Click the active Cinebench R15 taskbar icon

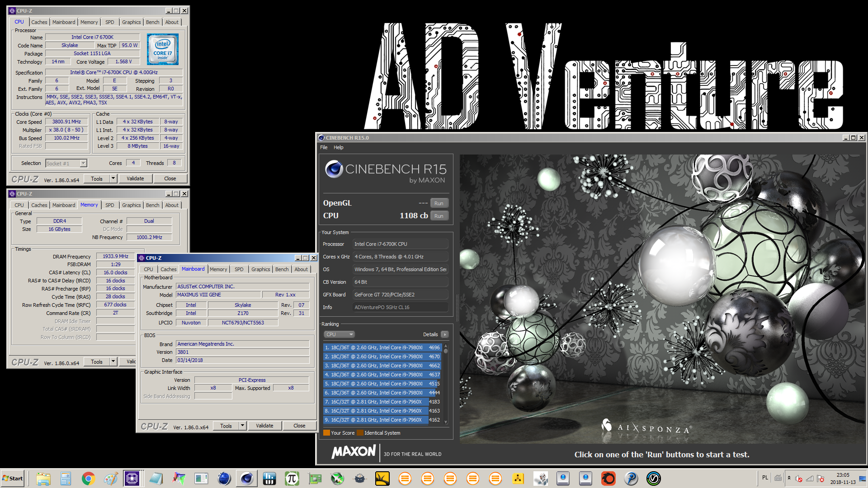[x=247, y=479]
